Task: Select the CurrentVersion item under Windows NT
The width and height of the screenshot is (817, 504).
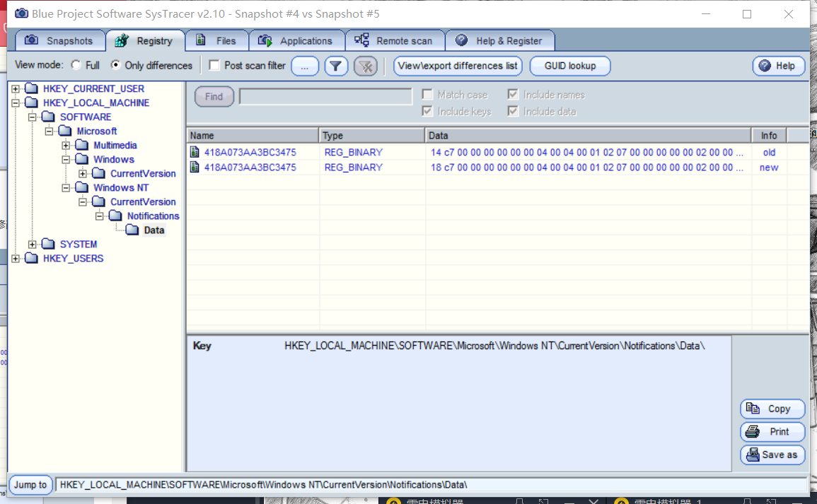Action: [143, 201]
